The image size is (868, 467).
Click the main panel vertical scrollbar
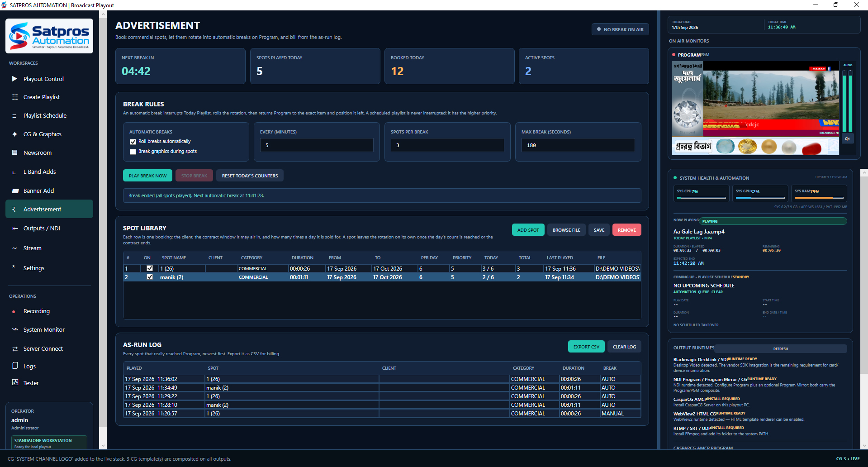click(x=103, y=230)
